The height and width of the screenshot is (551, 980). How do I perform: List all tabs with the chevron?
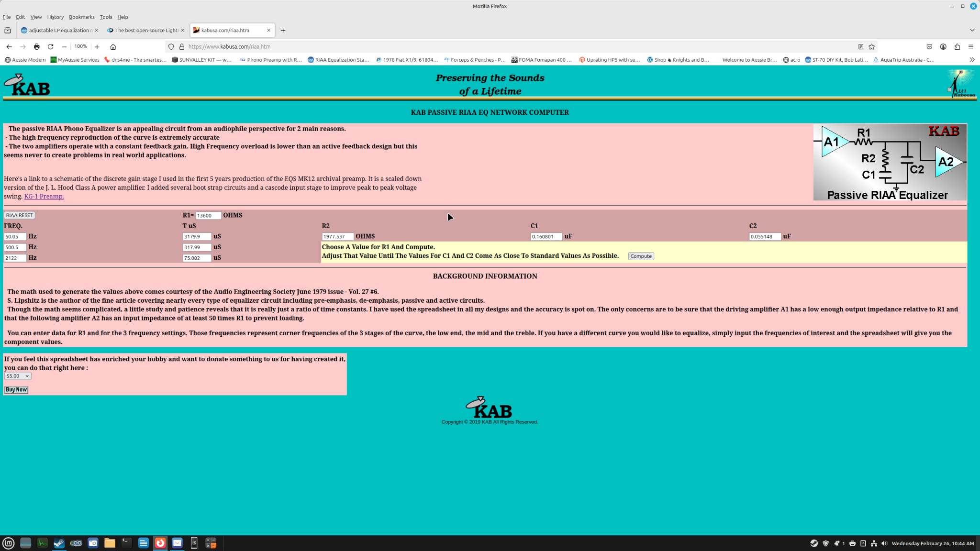(x=972, y=30)
